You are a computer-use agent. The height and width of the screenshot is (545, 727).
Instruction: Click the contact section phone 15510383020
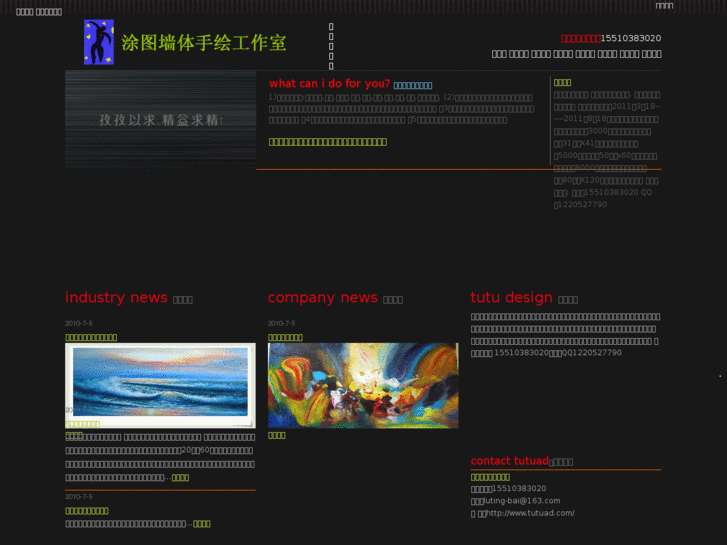[x=519, y=489]
